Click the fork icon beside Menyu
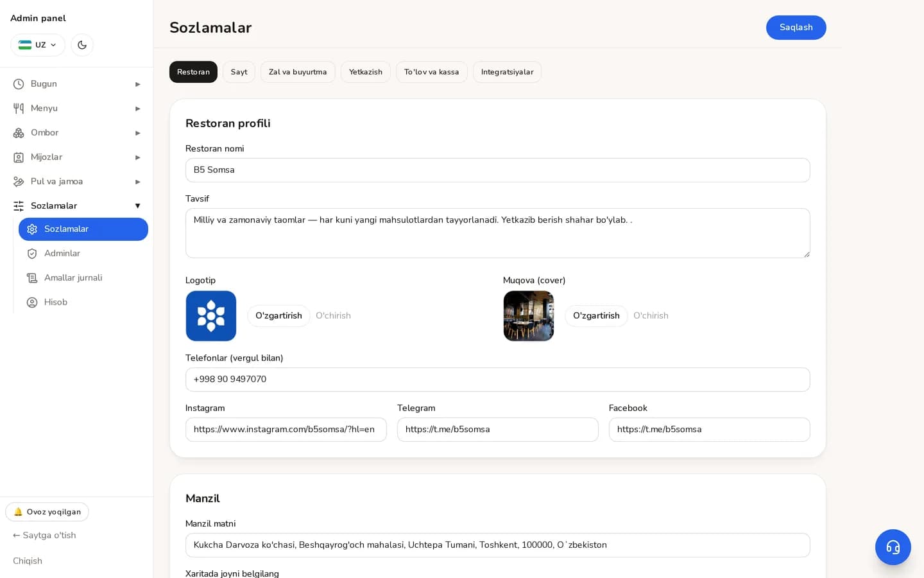This screenshot has width=924, height=578. [x=19, y=109]
